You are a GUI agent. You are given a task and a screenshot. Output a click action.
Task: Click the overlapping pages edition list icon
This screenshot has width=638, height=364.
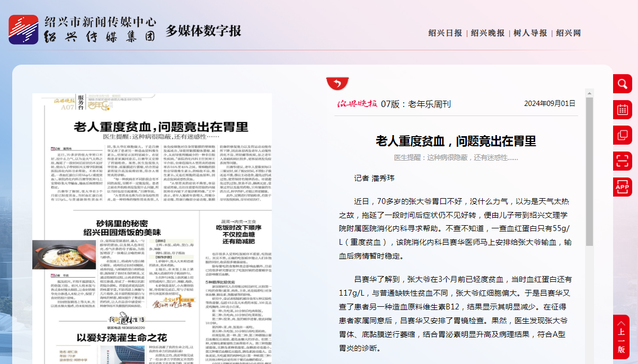pyautogui.click(x=622, y=135)
